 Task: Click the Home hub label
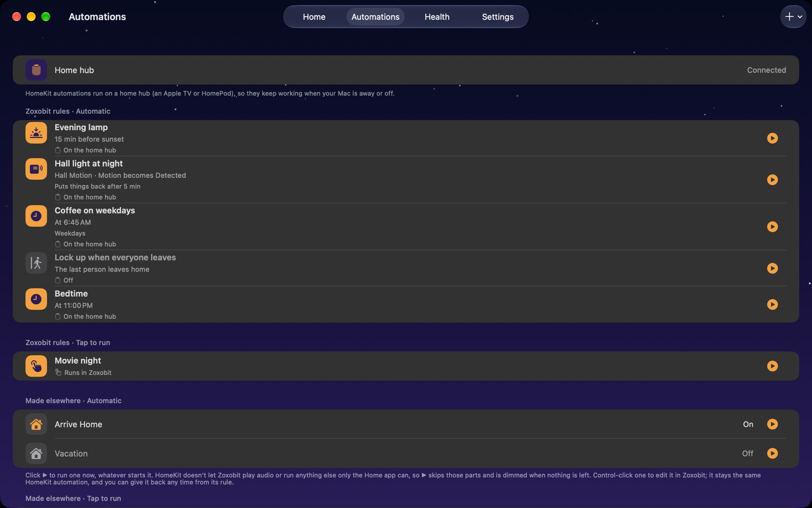pos(74,70)
